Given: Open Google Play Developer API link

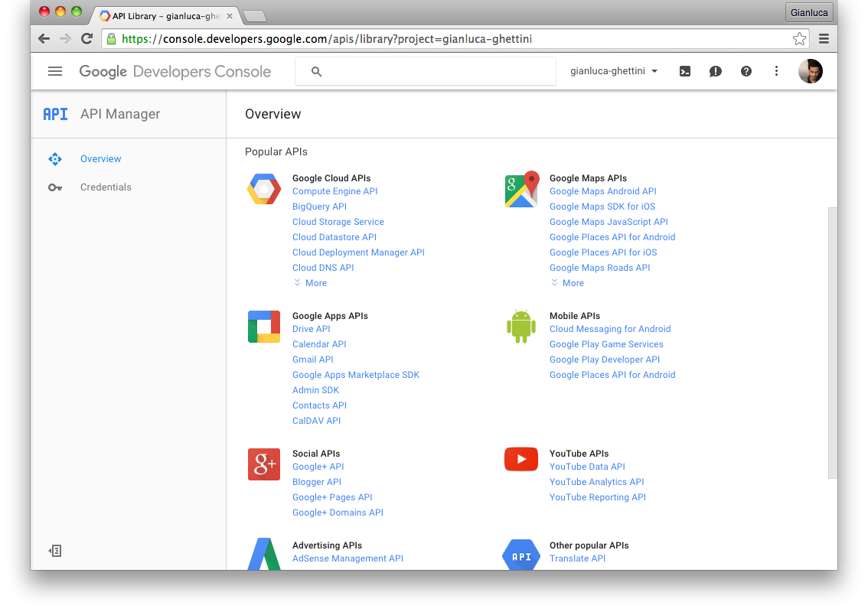Looking at the screenshot, I should tap(605, 360).
